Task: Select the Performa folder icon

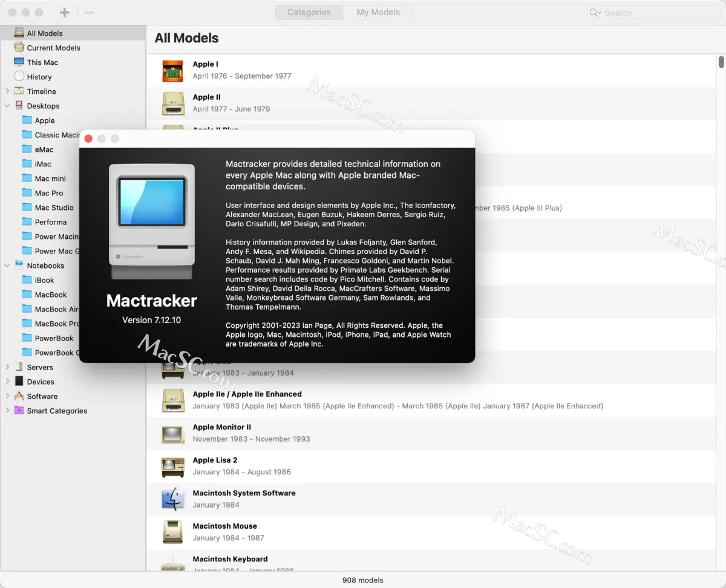Action: point(27,222)
